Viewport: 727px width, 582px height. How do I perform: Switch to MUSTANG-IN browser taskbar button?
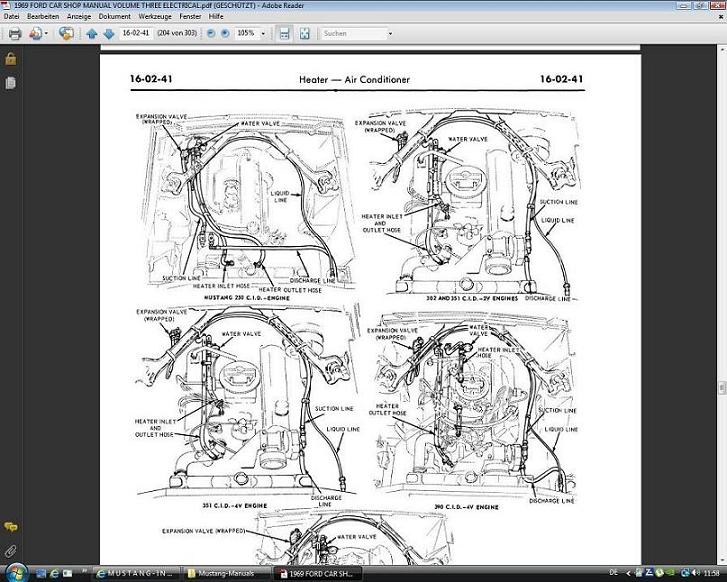(135, 574)
